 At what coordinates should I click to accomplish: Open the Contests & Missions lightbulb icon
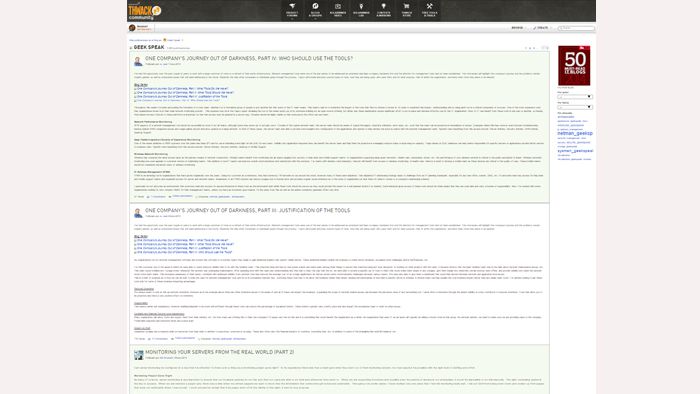coord(383,9)
